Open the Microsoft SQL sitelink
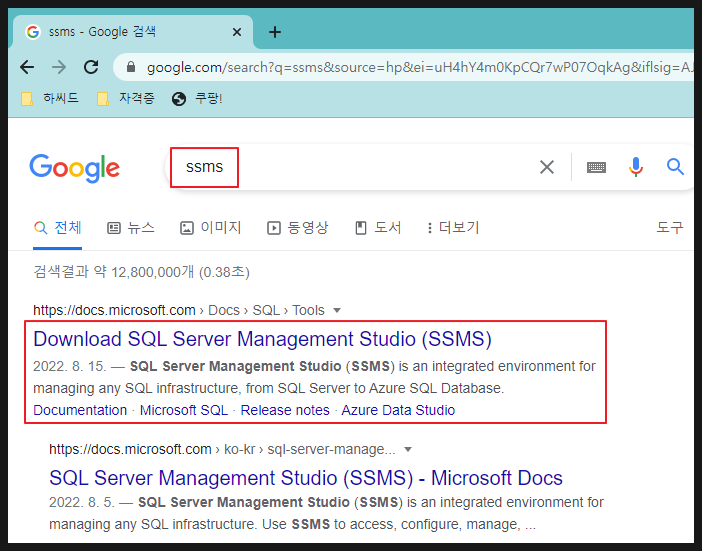 pos(184,410)
